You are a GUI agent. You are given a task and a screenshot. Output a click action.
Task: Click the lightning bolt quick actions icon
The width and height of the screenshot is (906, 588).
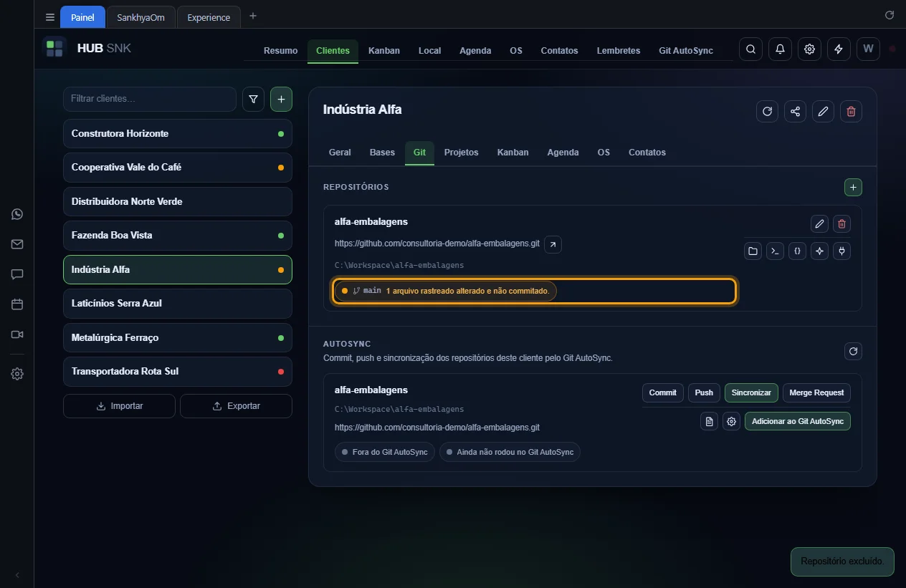coord(839,49)
